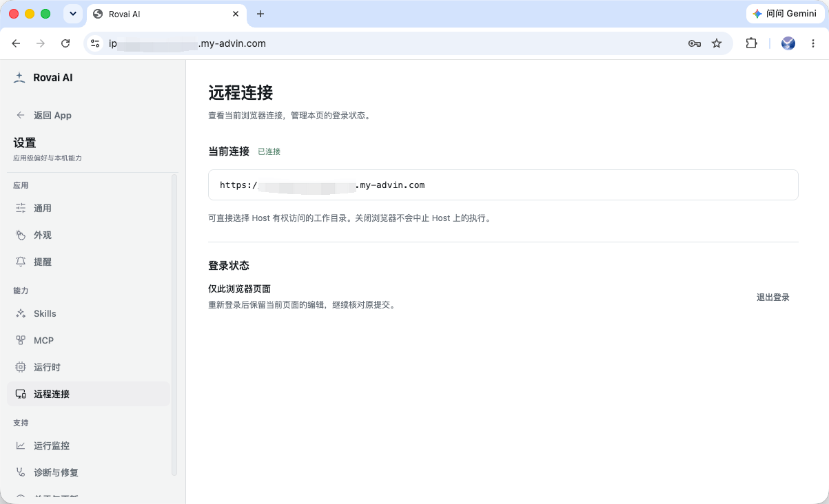The height and width of the screenshot is (504, 829).
Task: Open site information icon in address bar
Action: click(95, 43)
